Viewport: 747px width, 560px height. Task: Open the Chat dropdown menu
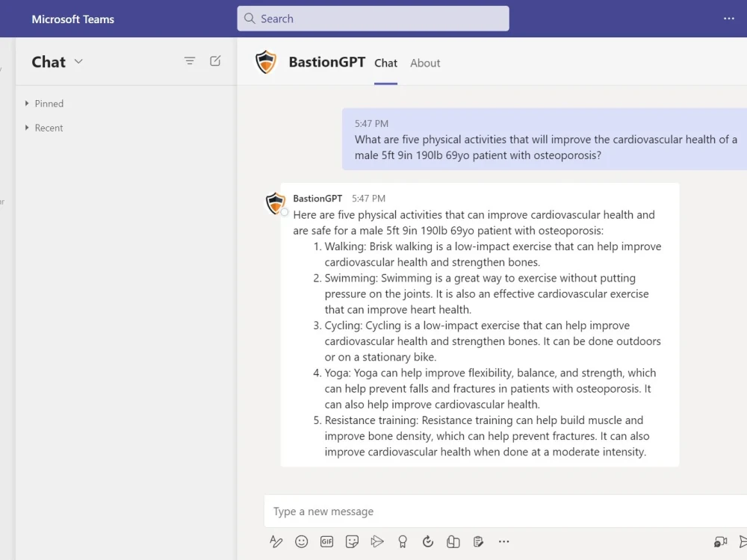click(78, 63)
